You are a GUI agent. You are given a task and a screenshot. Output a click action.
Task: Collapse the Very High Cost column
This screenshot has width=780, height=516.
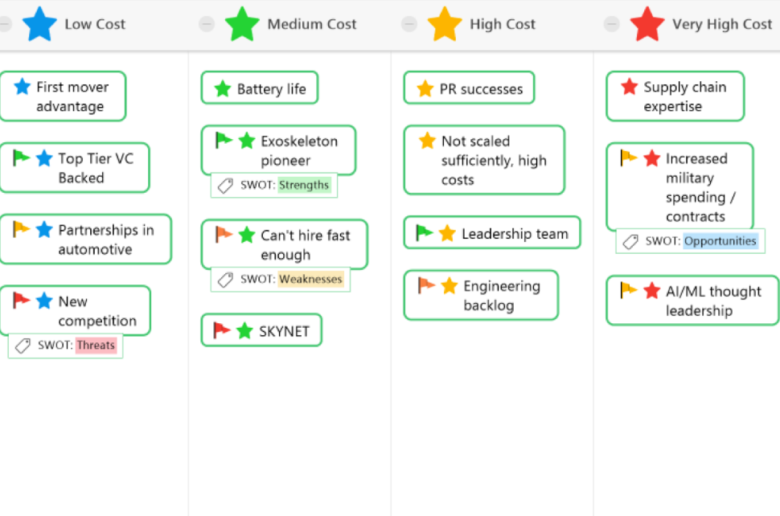click(x=612, y=24)
